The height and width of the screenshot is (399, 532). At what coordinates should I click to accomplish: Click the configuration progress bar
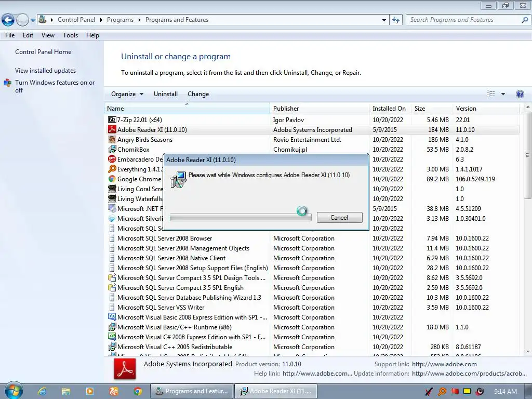tap(241, 218)
